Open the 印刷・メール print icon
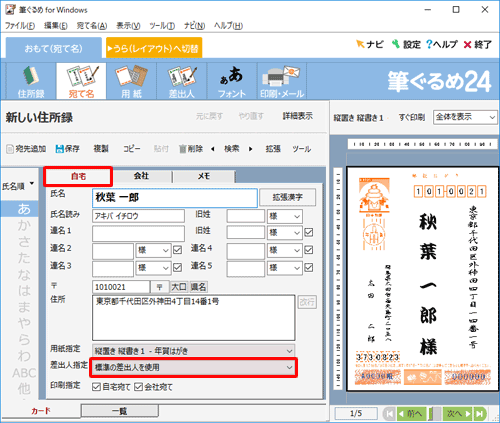 click(x=282, y=81)
